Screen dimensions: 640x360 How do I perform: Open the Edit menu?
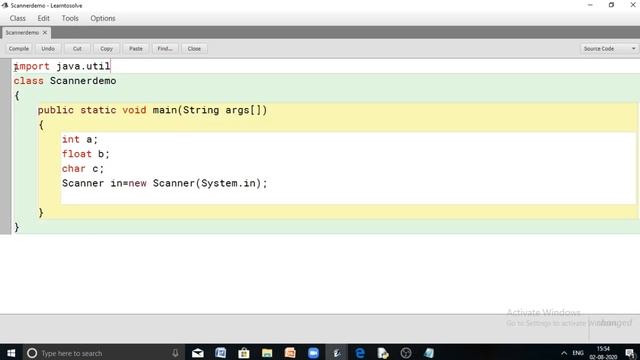(43, 18)
